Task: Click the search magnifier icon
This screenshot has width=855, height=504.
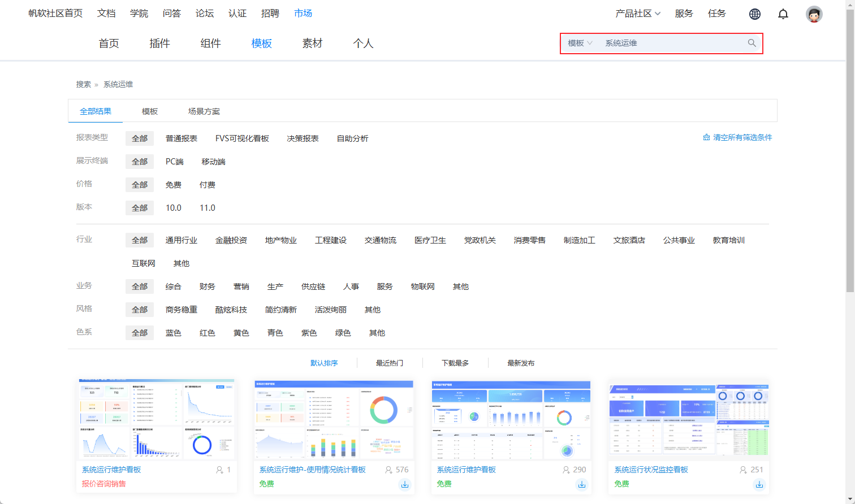Action: 752,43
